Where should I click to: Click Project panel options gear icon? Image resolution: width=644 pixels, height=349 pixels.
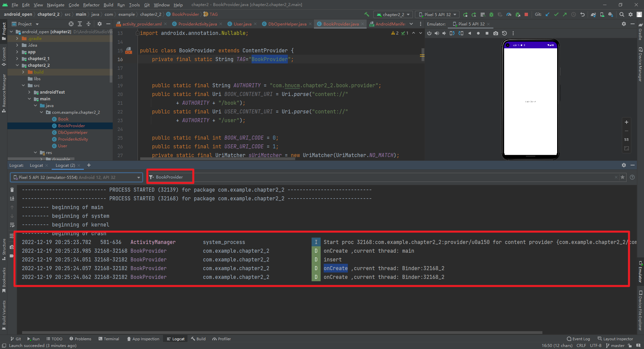click(99, 24)
